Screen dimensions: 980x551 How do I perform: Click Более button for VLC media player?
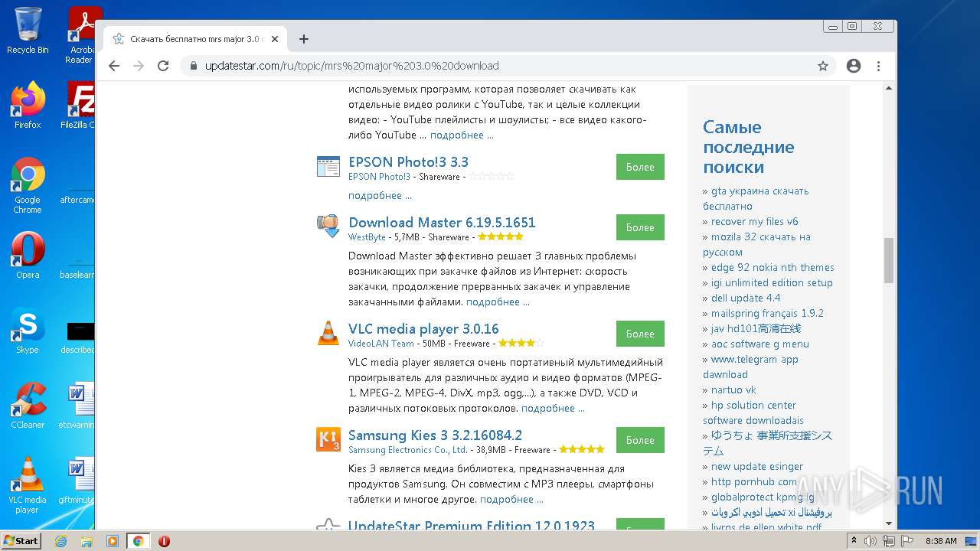click(x=640, y=334)
